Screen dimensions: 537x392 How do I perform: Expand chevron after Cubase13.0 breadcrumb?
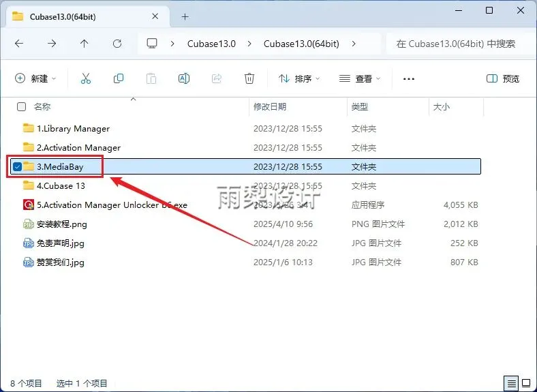[x=249, y=44]
